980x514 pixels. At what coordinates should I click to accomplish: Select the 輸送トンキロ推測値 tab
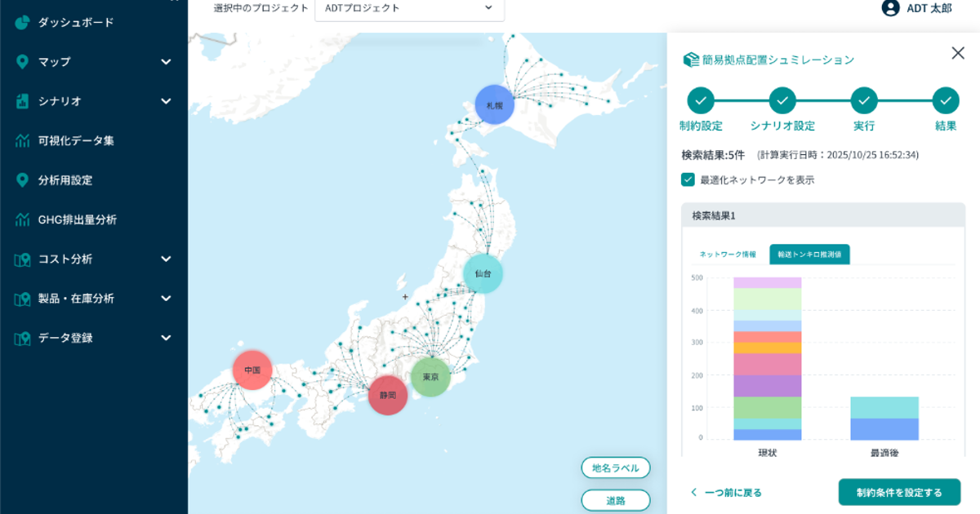click(809, 255)
